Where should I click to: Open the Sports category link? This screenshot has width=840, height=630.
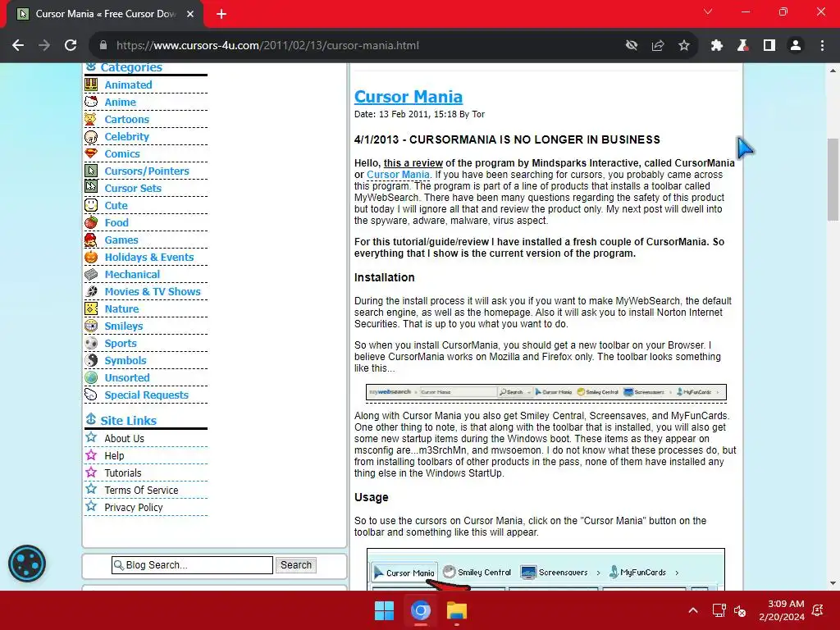[121, 344]
